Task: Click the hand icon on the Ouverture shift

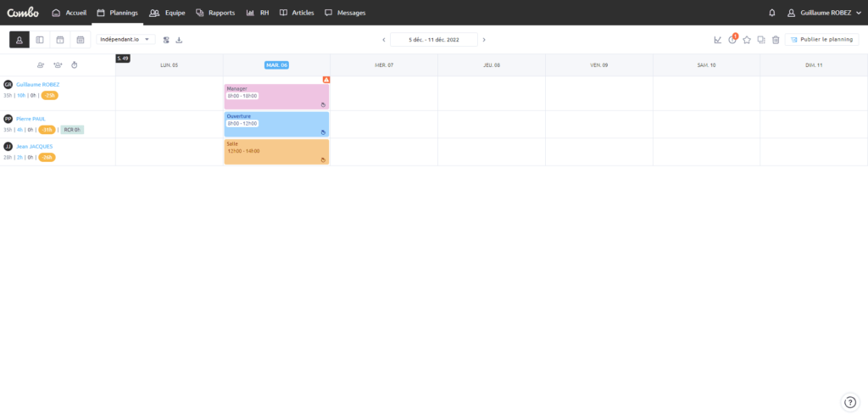Action: coord(323,132)
